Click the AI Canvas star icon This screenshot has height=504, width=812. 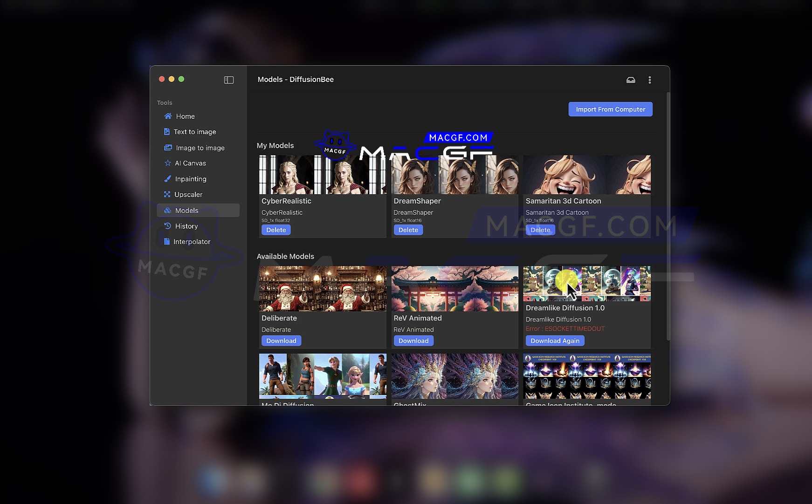[168, 163]
